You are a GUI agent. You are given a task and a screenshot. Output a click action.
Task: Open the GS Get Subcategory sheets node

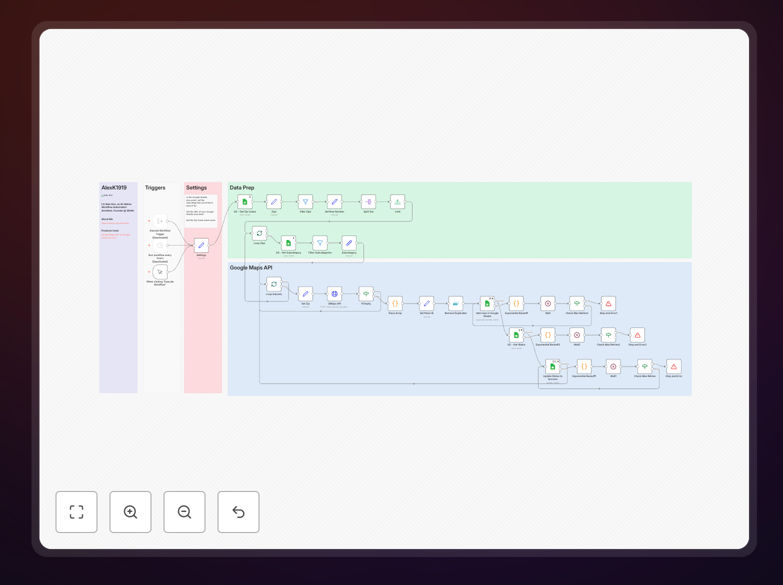click(x=288, y=243)
